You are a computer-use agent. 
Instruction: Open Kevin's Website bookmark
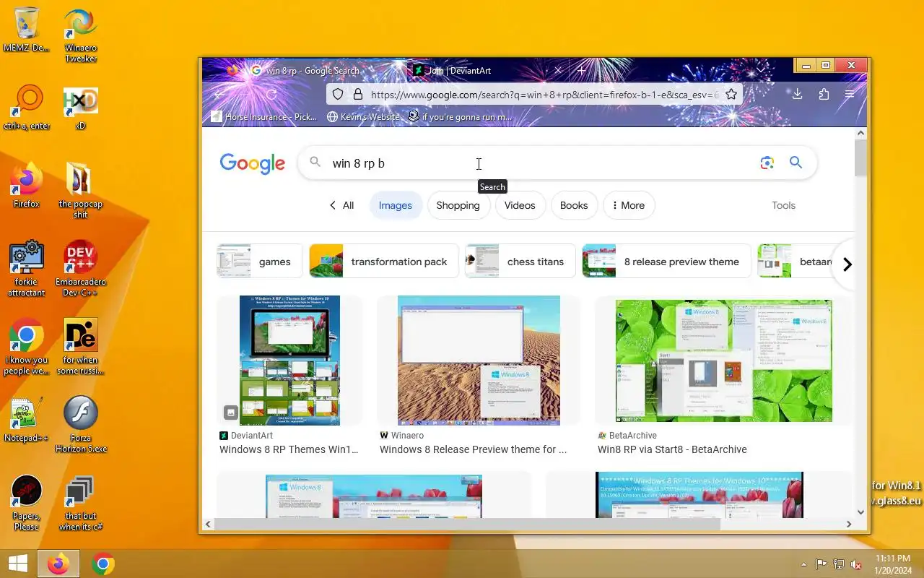(x=363, y=116)
